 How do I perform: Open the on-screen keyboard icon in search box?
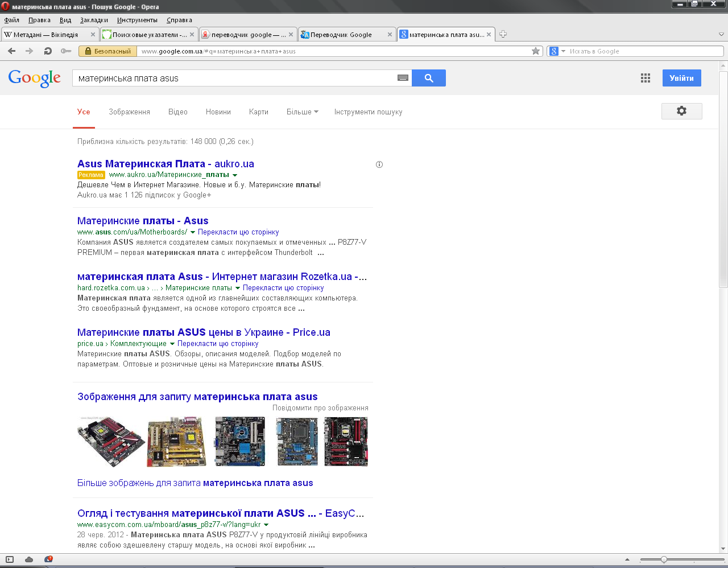(x=403, y=78)
